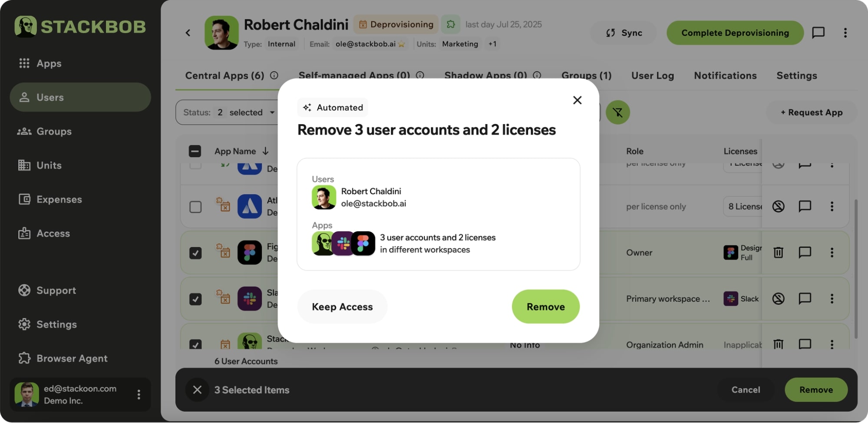Switch to User Log tab

coord(652,76)
